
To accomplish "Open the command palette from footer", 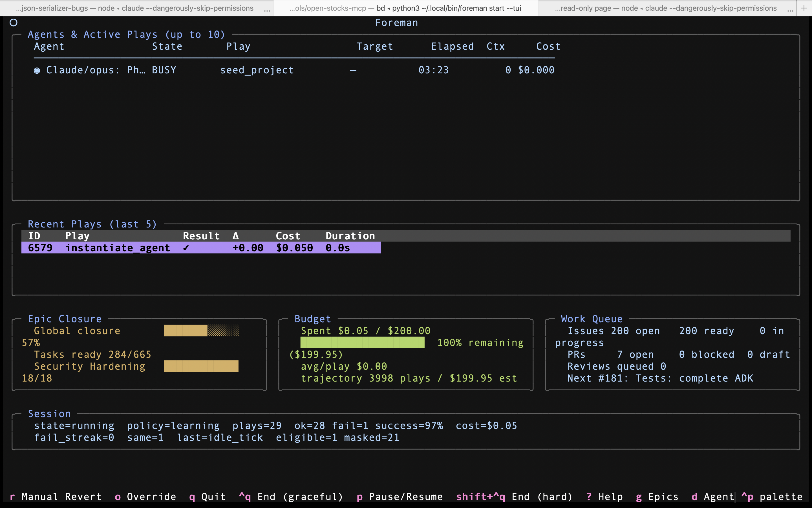I will point(772,497).
